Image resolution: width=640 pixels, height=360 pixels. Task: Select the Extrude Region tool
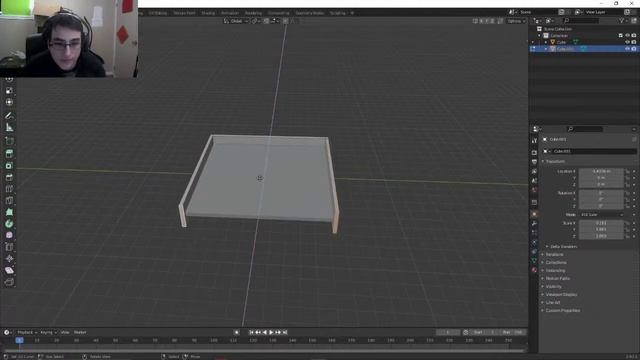click(9, 154)
